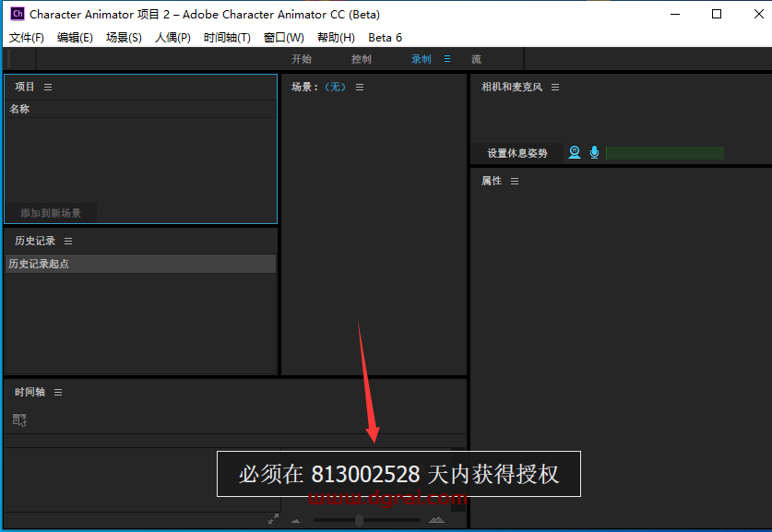Open the 场景(S) menu
772x532 pixels.
click(124, 38)
